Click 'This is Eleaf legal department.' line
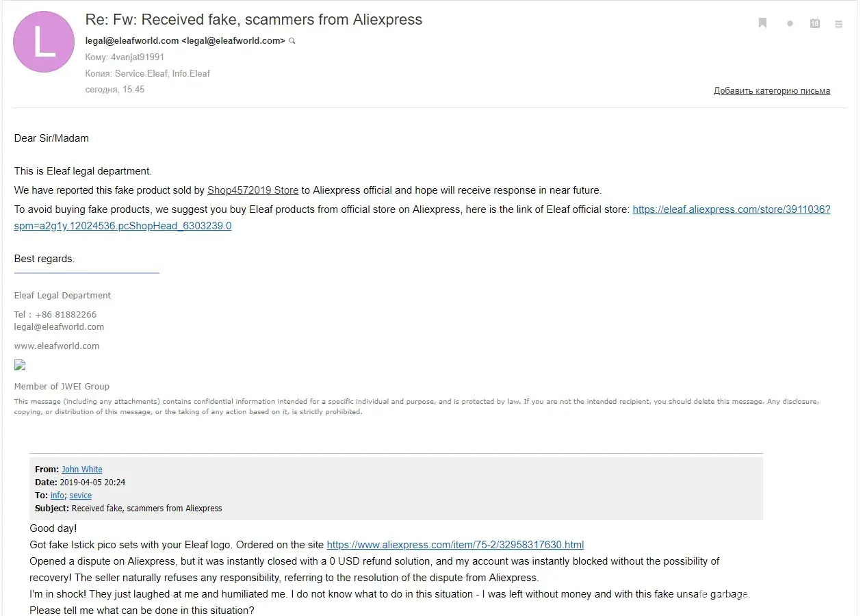 tap(83, 171)
